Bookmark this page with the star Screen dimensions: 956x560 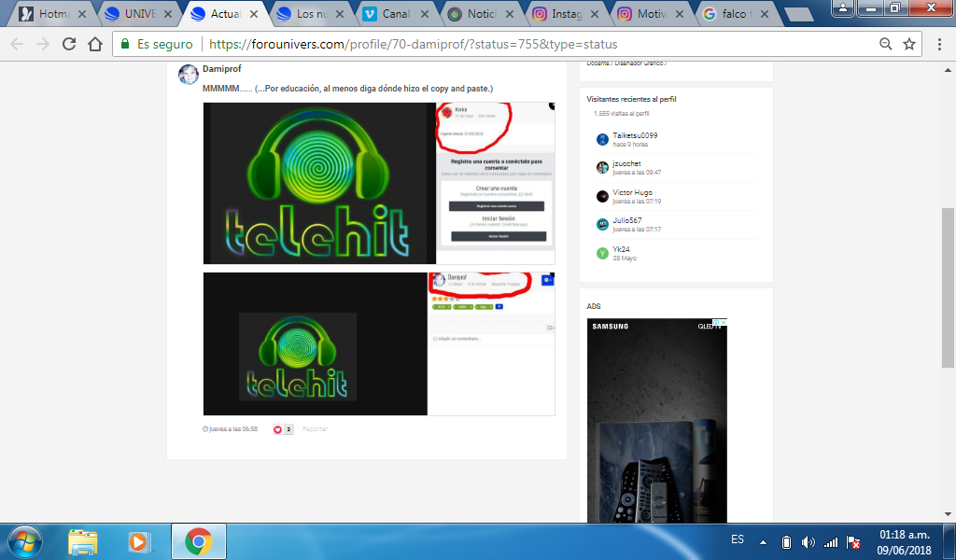click(909, 44)
